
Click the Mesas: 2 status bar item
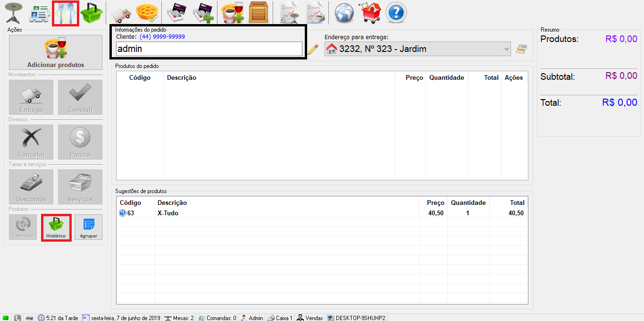(179, 318)
